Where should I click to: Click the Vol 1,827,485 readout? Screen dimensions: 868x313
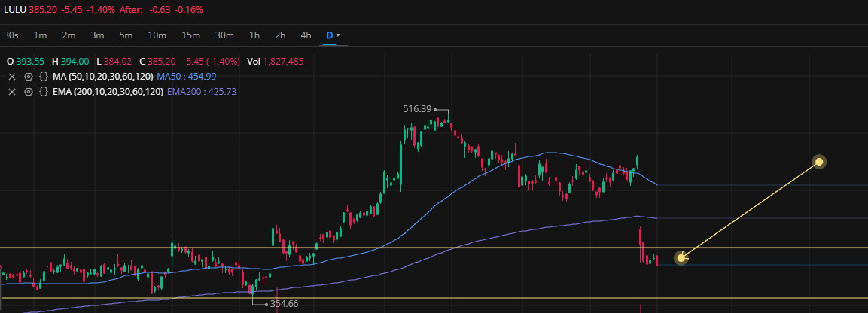pyautogui.click(x=275, y=62)
